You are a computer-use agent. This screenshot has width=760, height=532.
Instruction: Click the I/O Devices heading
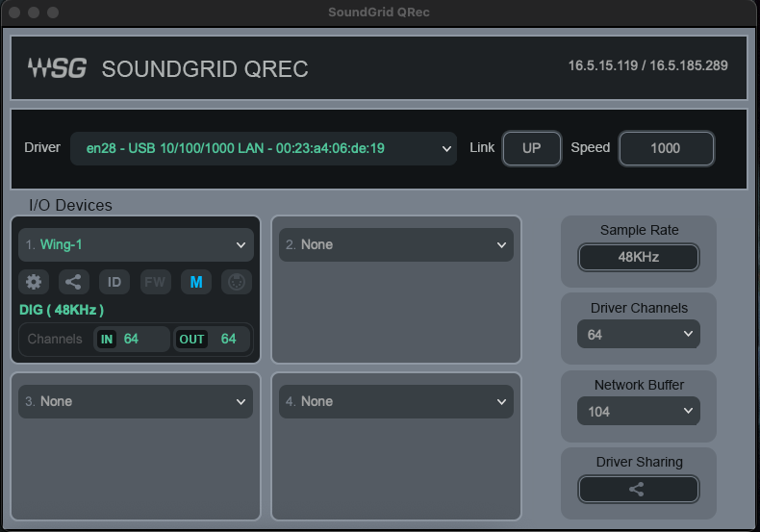click(x=70, y=205)
